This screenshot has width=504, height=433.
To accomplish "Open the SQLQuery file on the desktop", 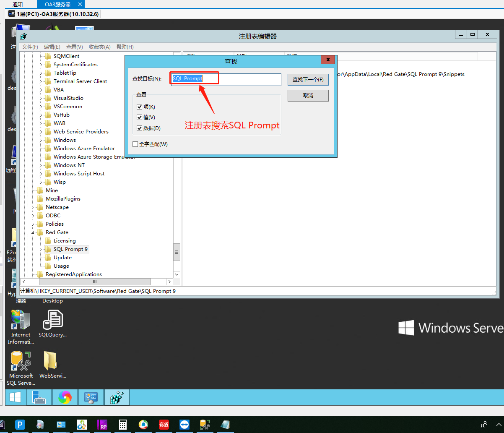I will point(53,323).
